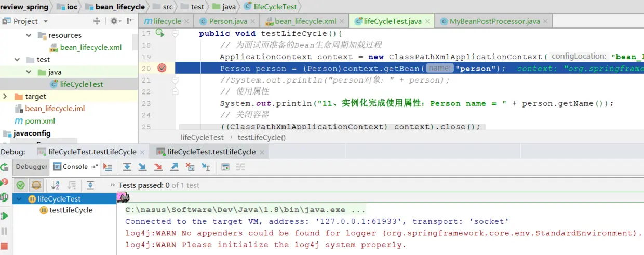The image size is (644, 255).
Task: Click testLifeCycle() in editor breadcrumb
Action: [x=262, y=138]
